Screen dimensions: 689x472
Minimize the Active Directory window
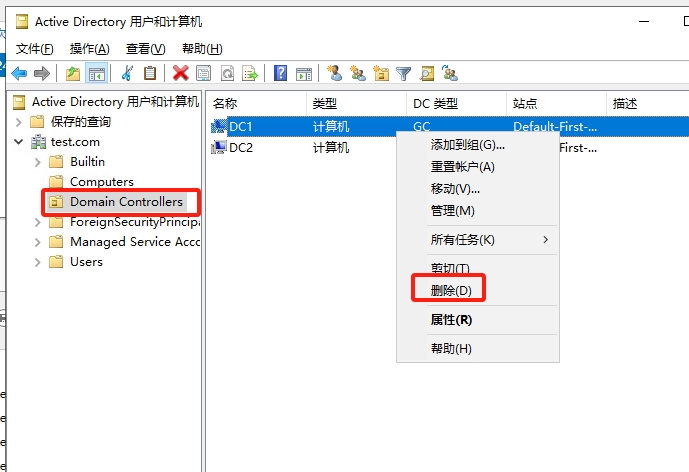644,22
